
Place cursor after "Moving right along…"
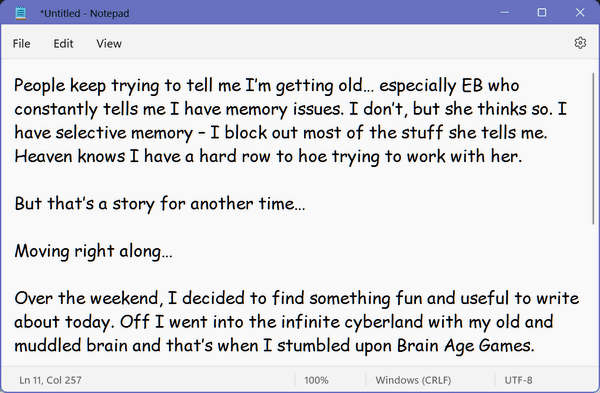click(173, 251)
